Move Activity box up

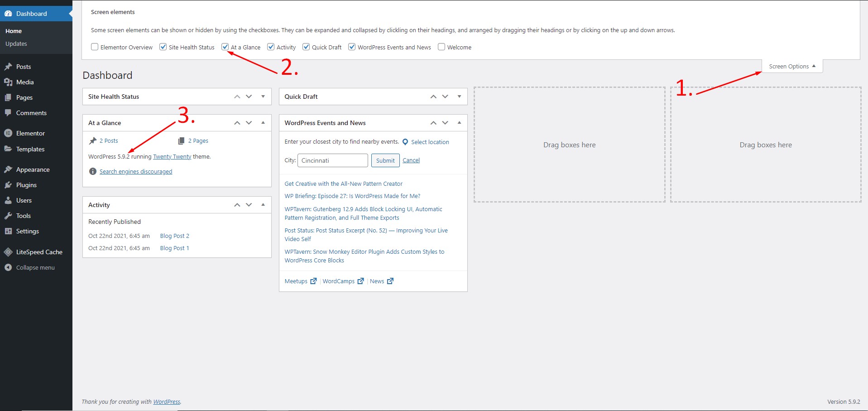(x=237, y=205)
